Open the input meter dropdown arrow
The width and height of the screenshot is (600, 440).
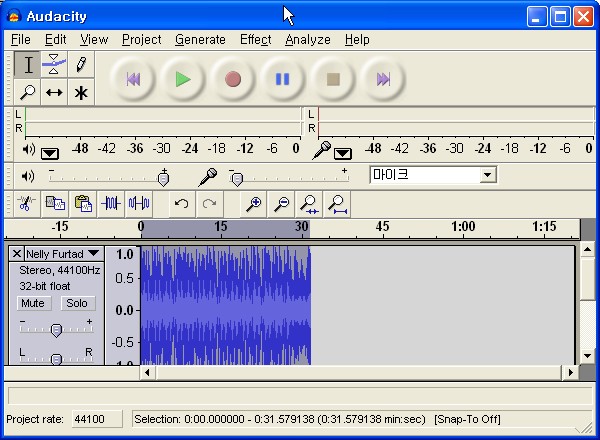point(342,154)
